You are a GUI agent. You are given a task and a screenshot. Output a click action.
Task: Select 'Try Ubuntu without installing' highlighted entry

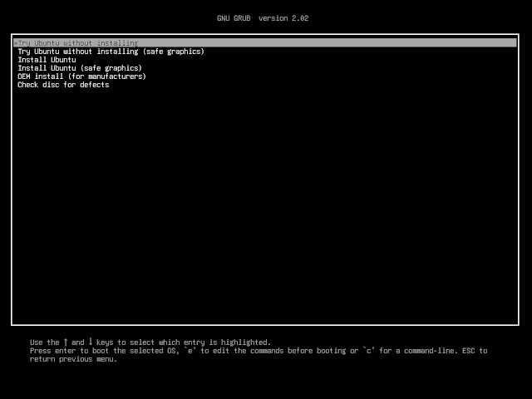tap(265, 43)
